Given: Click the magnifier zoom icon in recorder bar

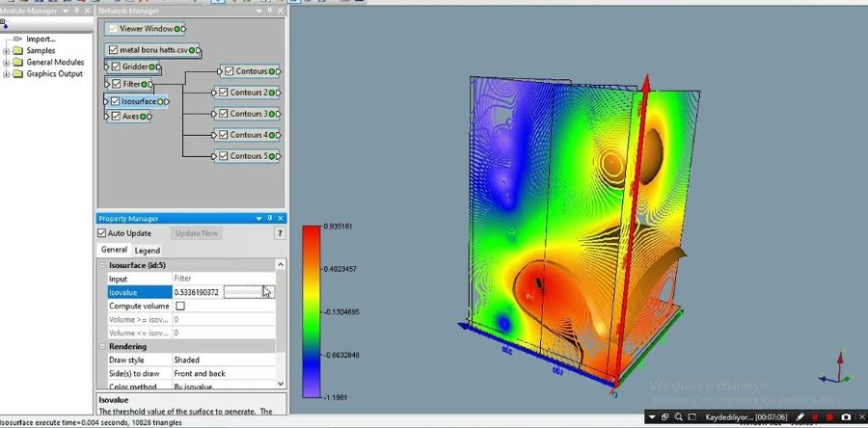Looking at the screenshot, I should (679, 416).
